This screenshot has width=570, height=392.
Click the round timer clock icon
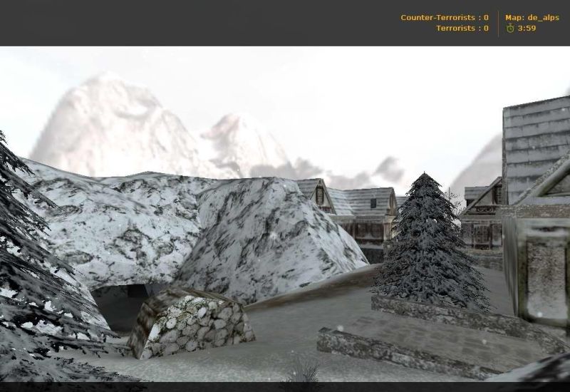point(510,28)
